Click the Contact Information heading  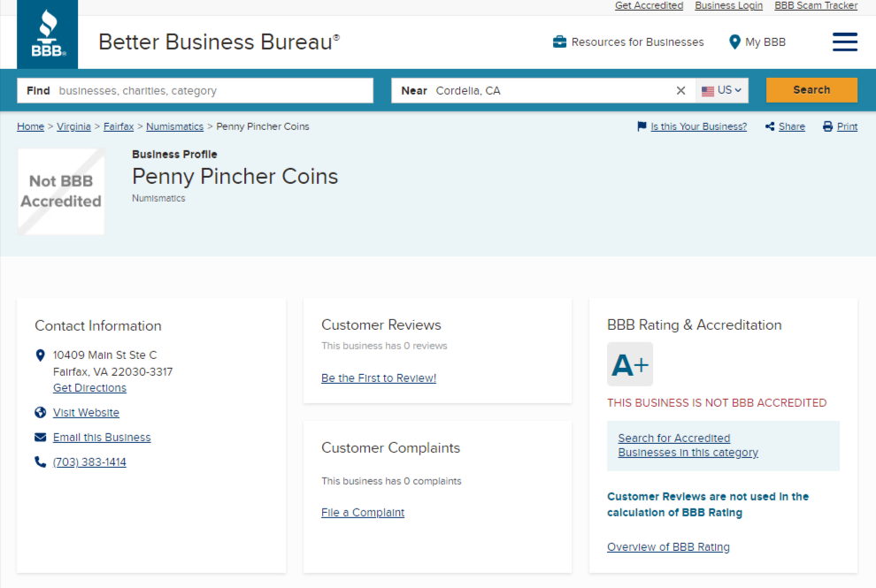[97, 326]
